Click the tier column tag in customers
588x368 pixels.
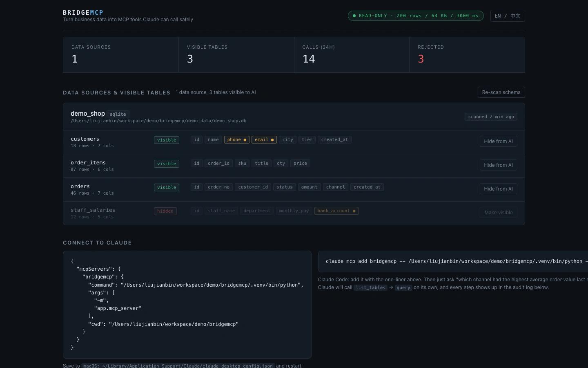coord(307,140)
